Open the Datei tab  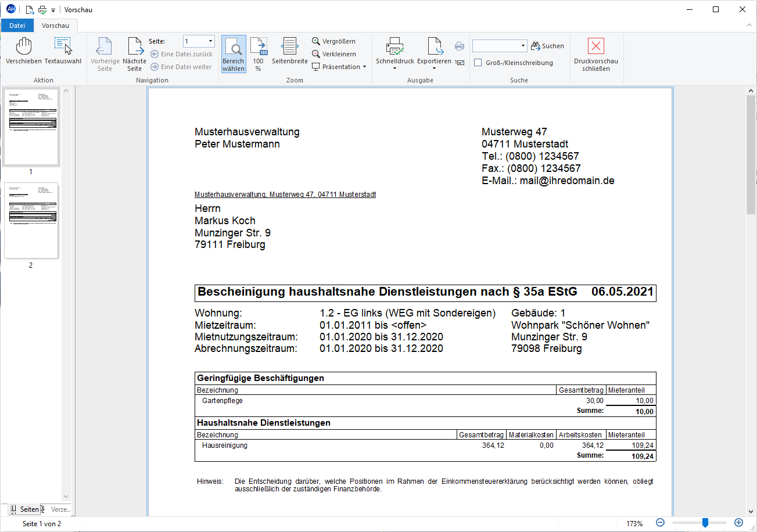tap(17, 26)
